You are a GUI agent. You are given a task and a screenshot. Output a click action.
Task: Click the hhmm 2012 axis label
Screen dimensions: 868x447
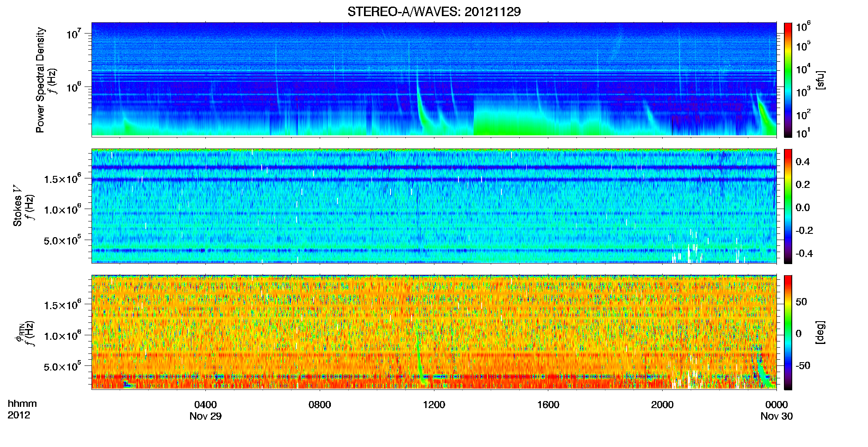22,409
